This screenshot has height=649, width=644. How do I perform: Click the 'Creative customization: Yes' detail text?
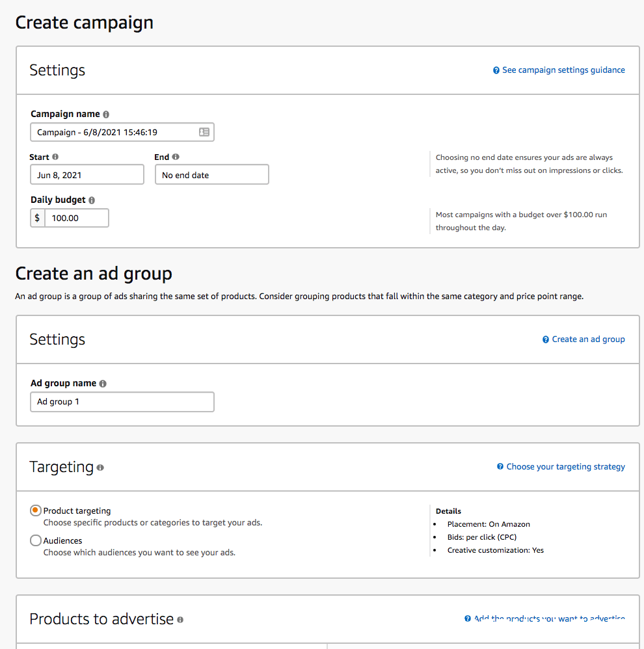point(496,550)
